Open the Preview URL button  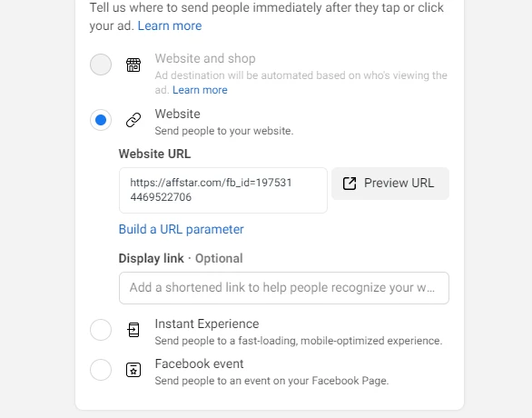(390, 184)
